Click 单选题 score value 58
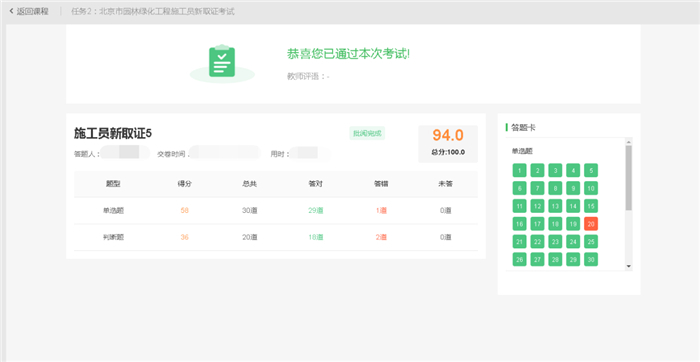Screen dimensions: 700x362 click(x=184, y=211)
